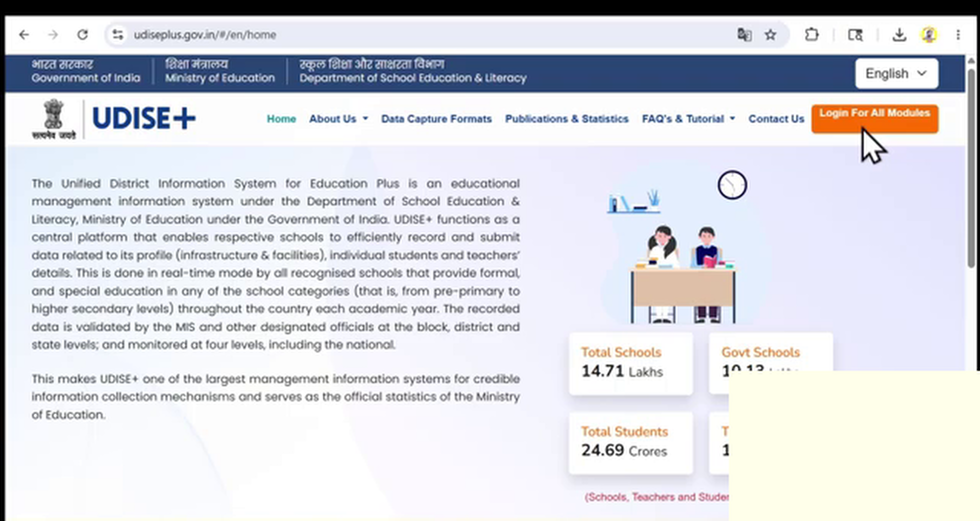
Task: Click the Chrome profile avatar
Action: pos(929,35)
